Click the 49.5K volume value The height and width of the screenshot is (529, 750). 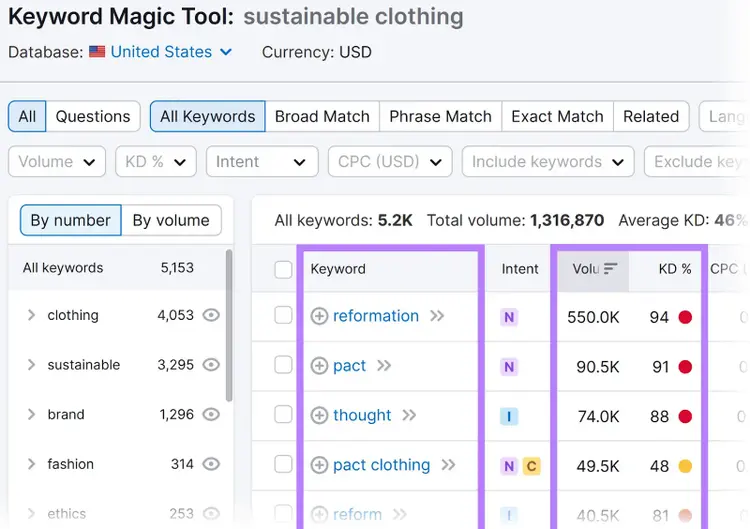coord(597,466)
